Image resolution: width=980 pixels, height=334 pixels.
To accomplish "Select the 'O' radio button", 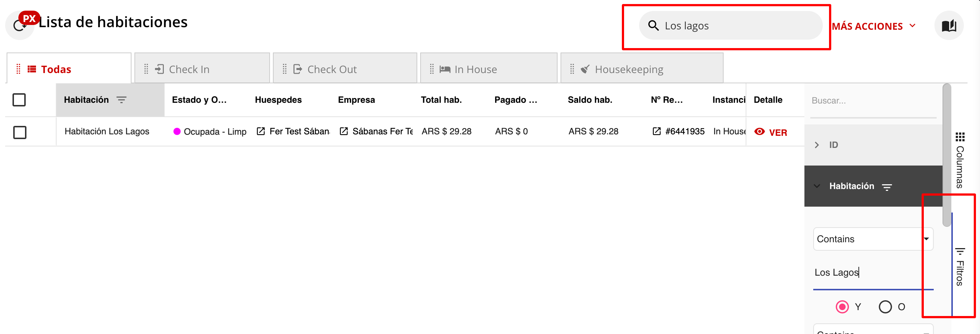I will [885, 306].
